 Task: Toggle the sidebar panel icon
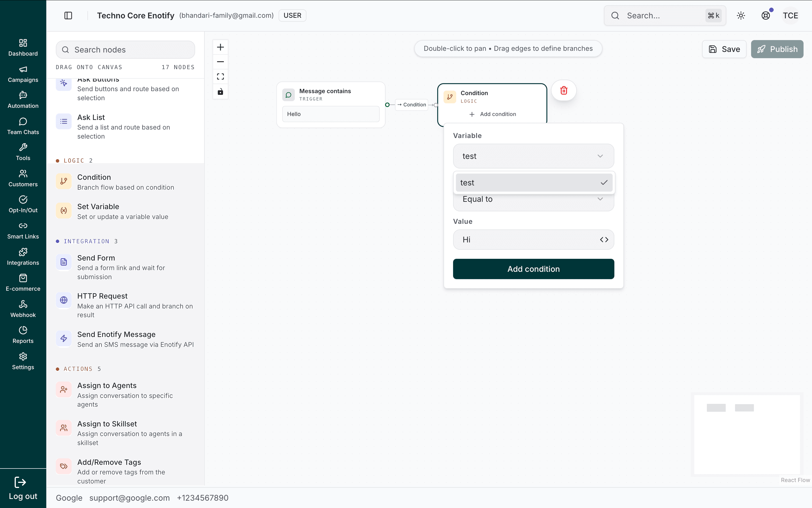(x=68, y=16)
